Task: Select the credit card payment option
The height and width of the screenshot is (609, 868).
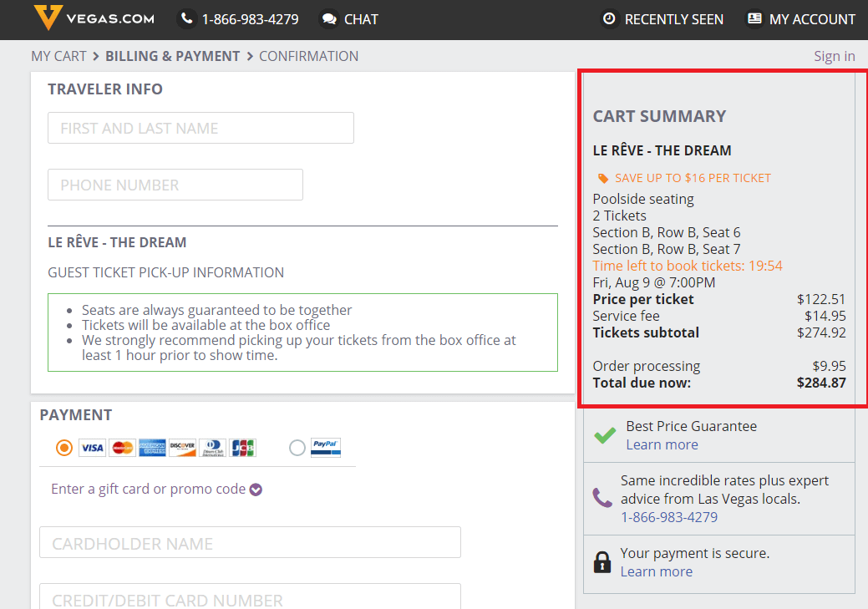Action: (x=64, y=448)
